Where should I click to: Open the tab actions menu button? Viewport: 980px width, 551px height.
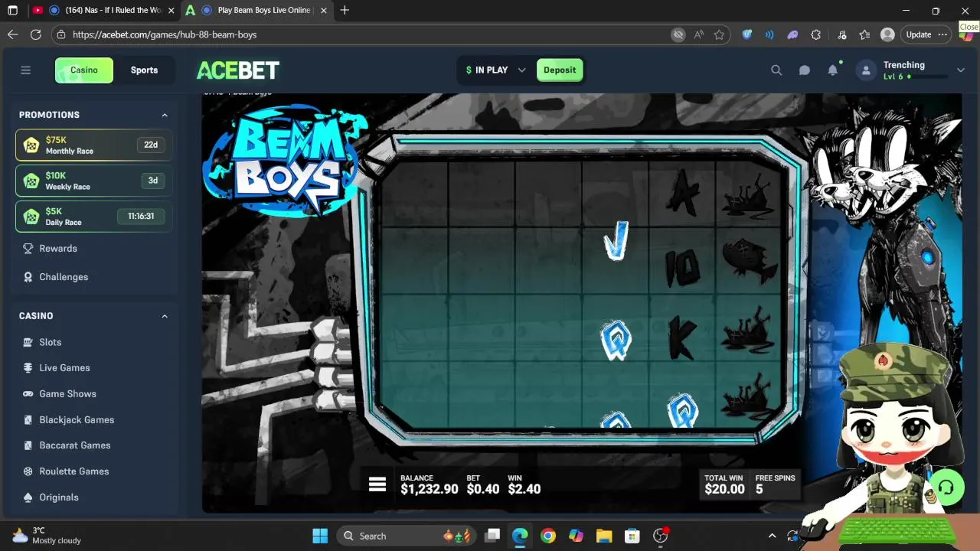[x=12, y=11]
